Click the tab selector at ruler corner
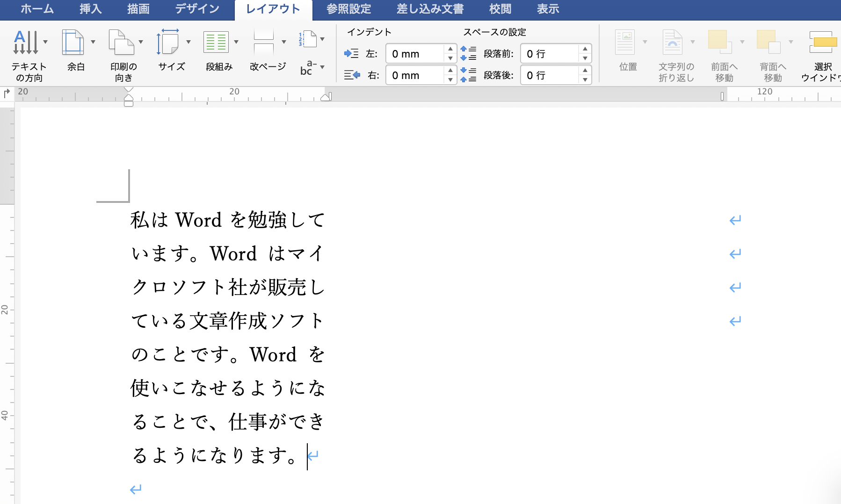This screenshot has height=504, width=841. [7, 93]
